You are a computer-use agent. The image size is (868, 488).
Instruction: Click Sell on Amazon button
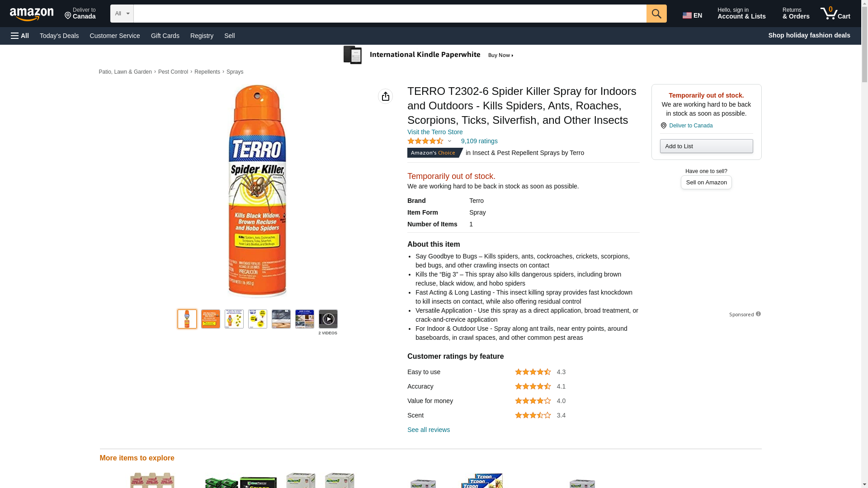706,182
